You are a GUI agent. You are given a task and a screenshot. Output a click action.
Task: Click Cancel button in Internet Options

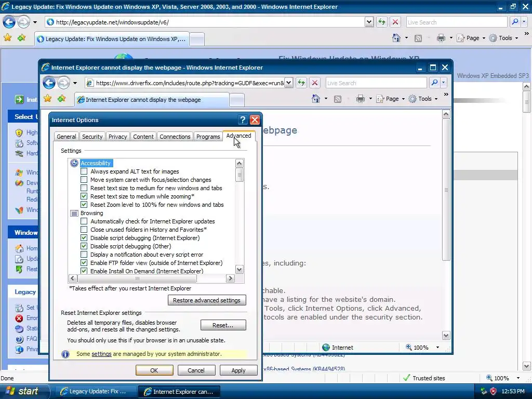[196, 370]
